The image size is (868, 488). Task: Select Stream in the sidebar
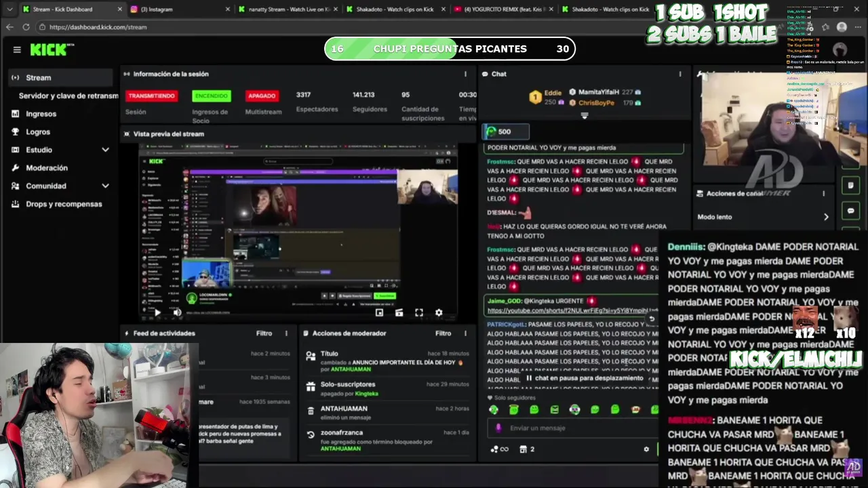[x=61, y=77]
